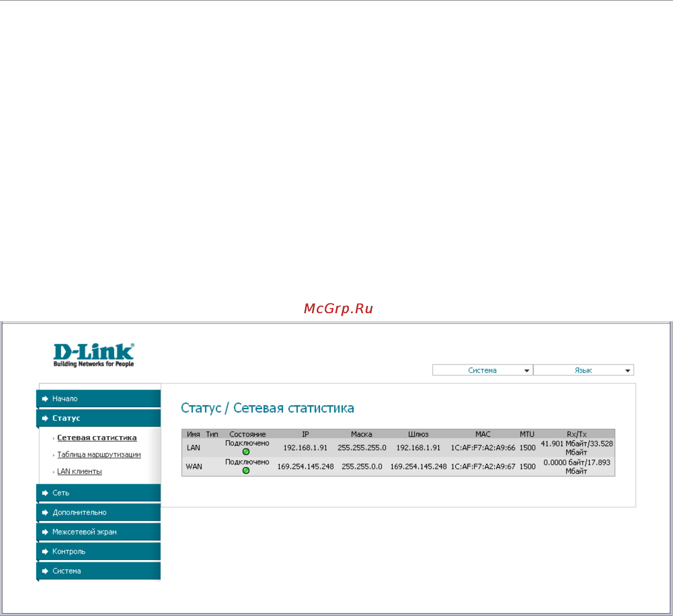Click the mask 255.255.255.0 cell

tap(362, 448)
